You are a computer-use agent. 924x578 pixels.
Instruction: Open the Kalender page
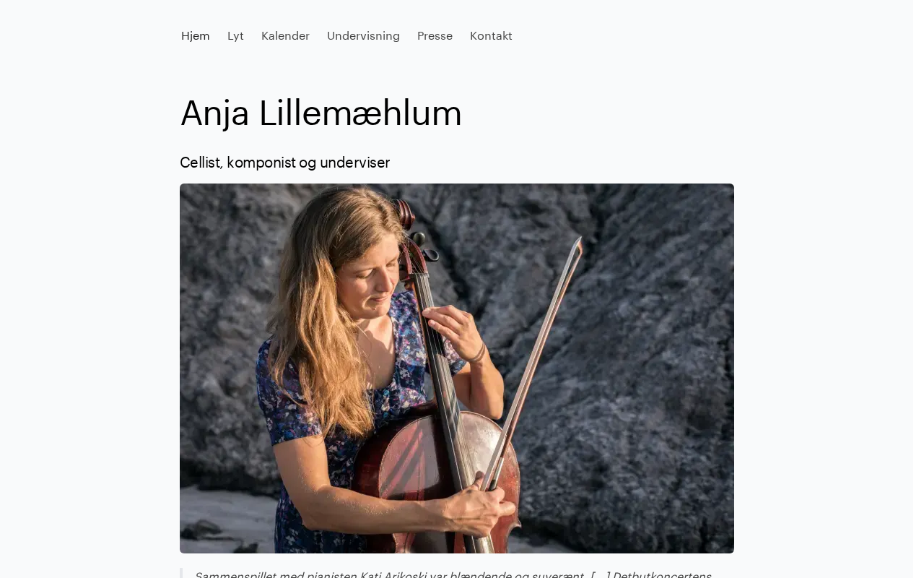pos(285,36)
